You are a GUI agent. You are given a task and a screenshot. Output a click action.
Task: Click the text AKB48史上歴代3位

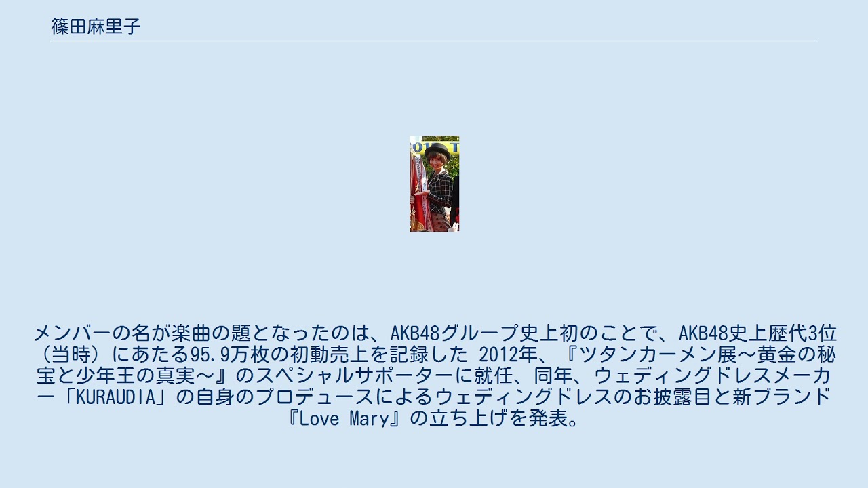[x=757, y=333]
